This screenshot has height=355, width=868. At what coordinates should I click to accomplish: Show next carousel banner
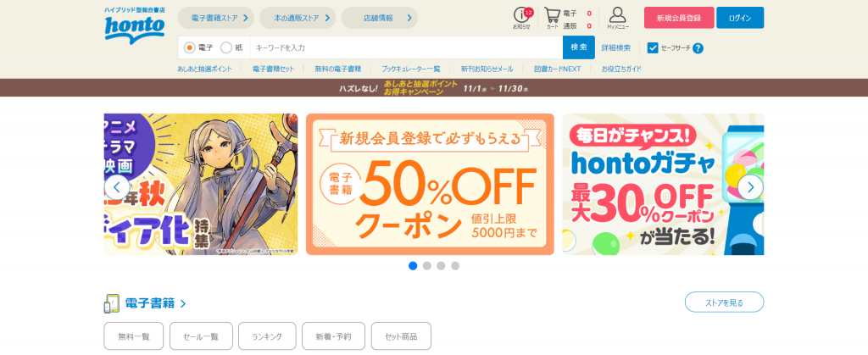pos(751,187)
